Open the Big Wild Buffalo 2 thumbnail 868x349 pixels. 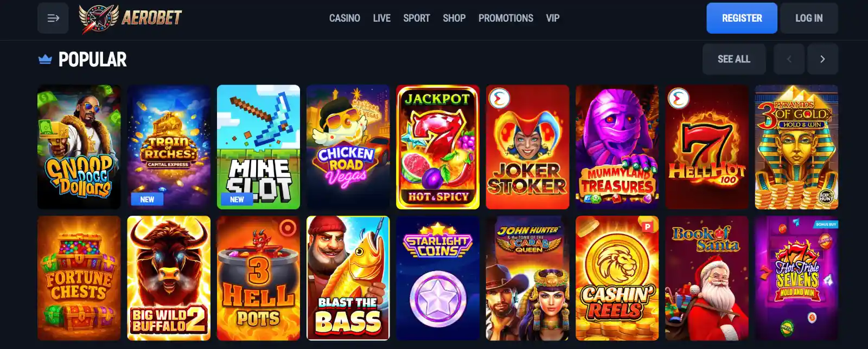169,278
